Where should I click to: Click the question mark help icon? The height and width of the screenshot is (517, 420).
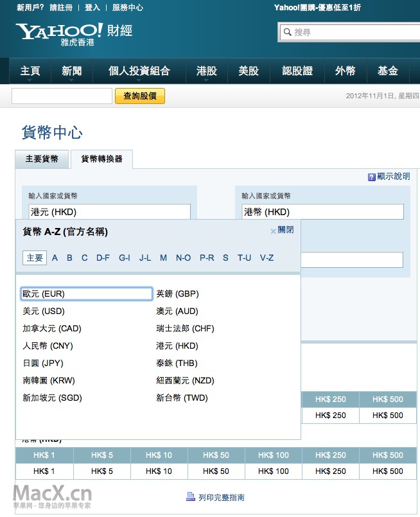click(x=372, y=177)
